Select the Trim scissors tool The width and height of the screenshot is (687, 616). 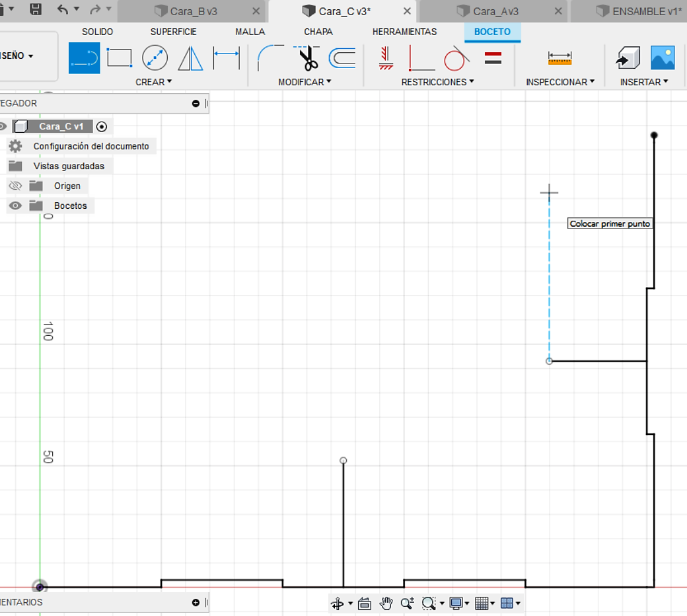click(308, 58)
